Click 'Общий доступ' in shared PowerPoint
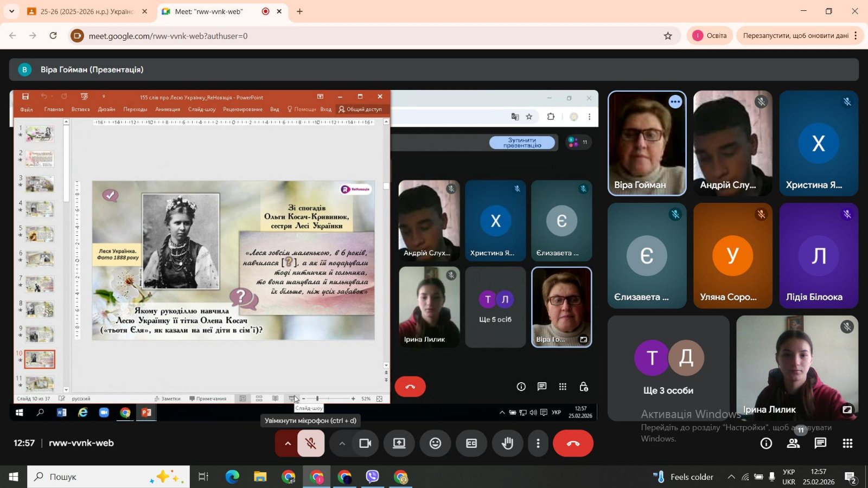Viewport: 868px width, 488px height. [x=360, y=110]
